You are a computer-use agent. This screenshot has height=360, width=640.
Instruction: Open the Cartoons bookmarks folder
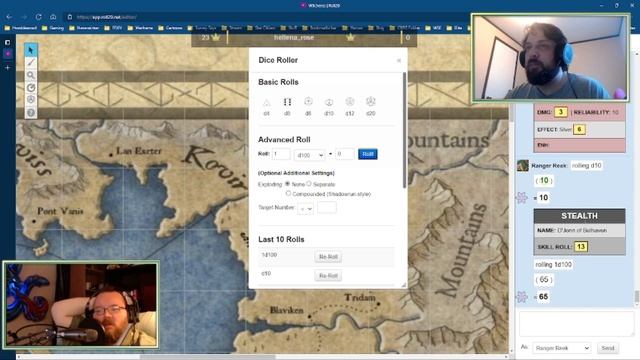[170, 28]
